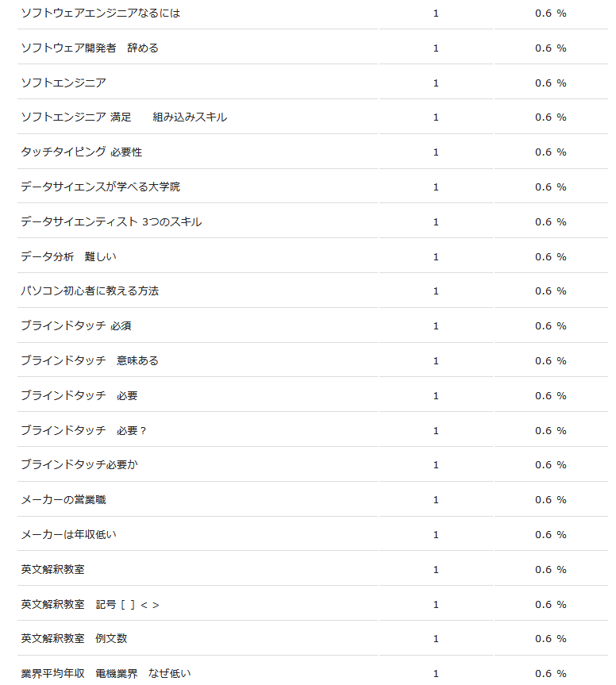The width and height of the screenshot is (616, 685).
Task: Select the 'データサイエンスが学べる大学院' entry
Action: point(100,187)
